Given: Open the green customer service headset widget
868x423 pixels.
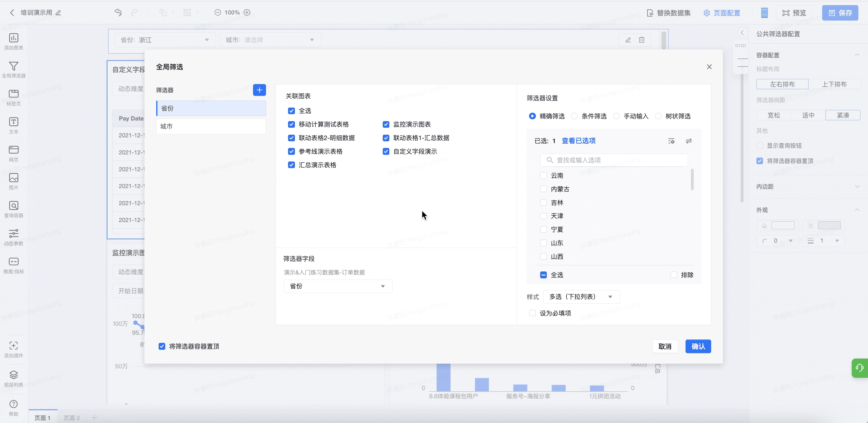Looking at the screenshot, I should pos(860,368).
